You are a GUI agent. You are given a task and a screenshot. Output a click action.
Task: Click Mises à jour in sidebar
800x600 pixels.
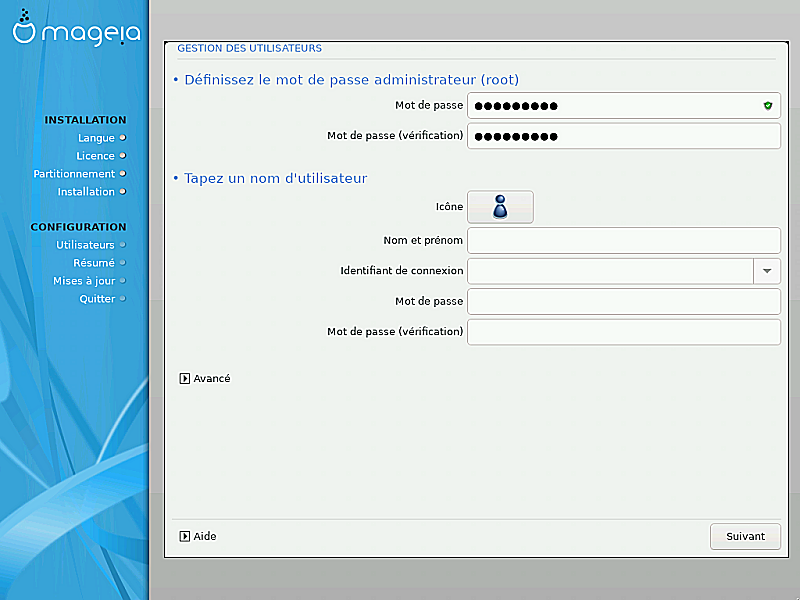pos(84,281)
